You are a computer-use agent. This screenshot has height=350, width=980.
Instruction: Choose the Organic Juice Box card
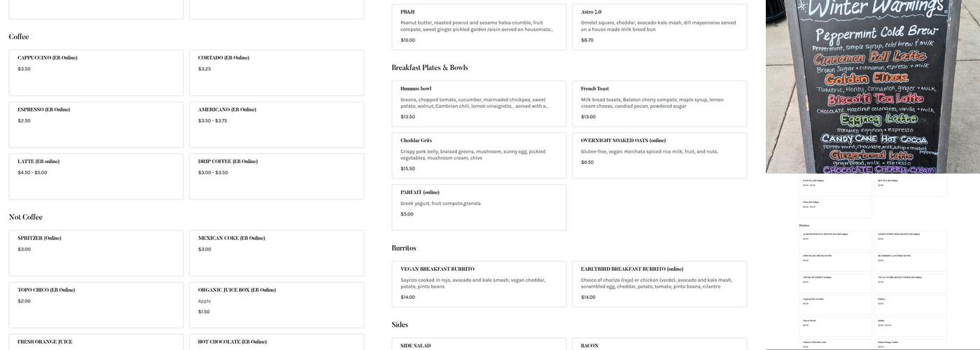276,305
